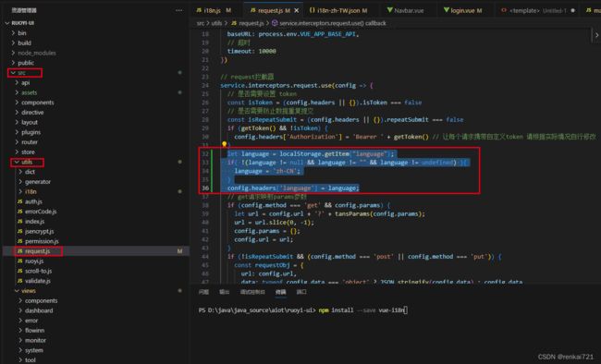Click the JSON braces icon on i18n-zh-TW.json tab

coord(313,10)
